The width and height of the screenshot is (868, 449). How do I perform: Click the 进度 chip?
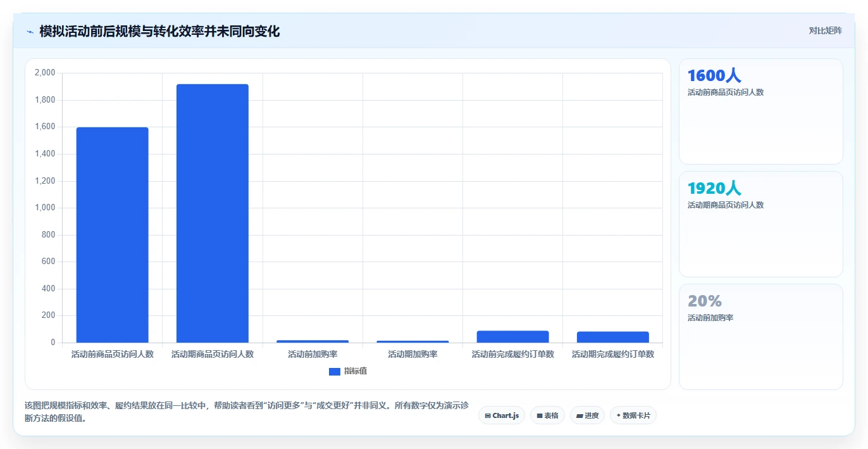click(587, 415)
